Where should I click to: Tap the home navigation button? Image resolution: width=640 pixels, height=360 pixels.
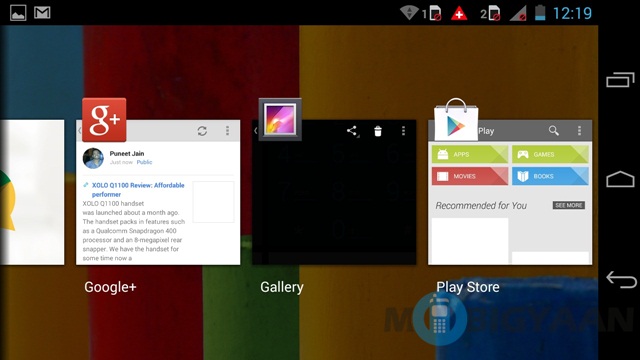tap(620, 179)
